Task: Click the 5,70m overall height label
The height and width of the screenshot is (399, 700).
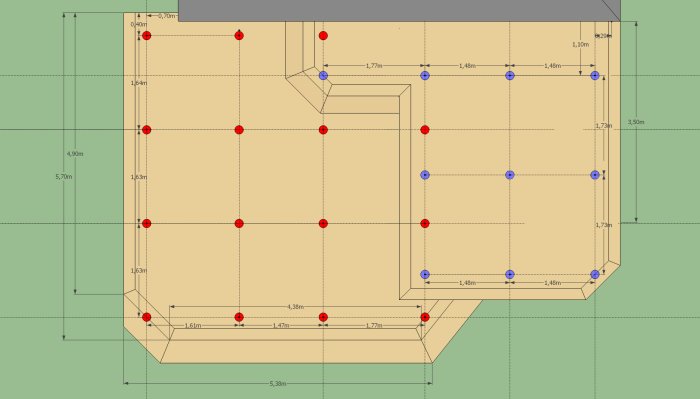Action: coord(64,176)
